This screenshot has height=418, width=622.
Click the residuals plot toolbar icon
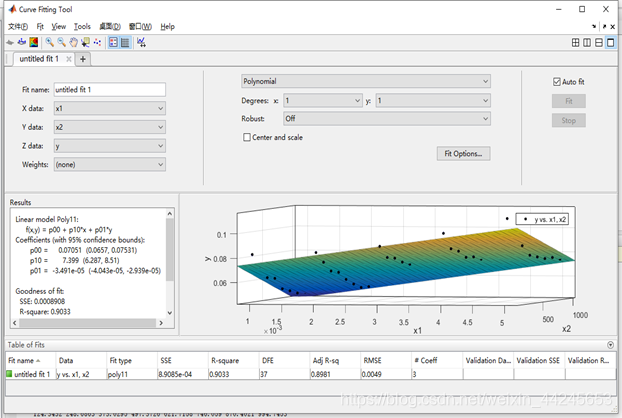(x=22, y=42)
